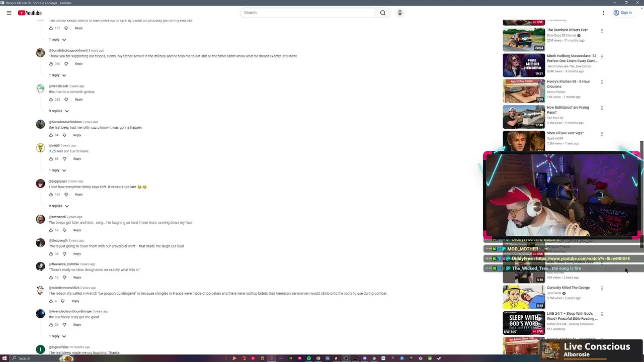644x362 pixels.
Task: Reply to the @VstEvilLook comment
Action: [x=79, y=100]
